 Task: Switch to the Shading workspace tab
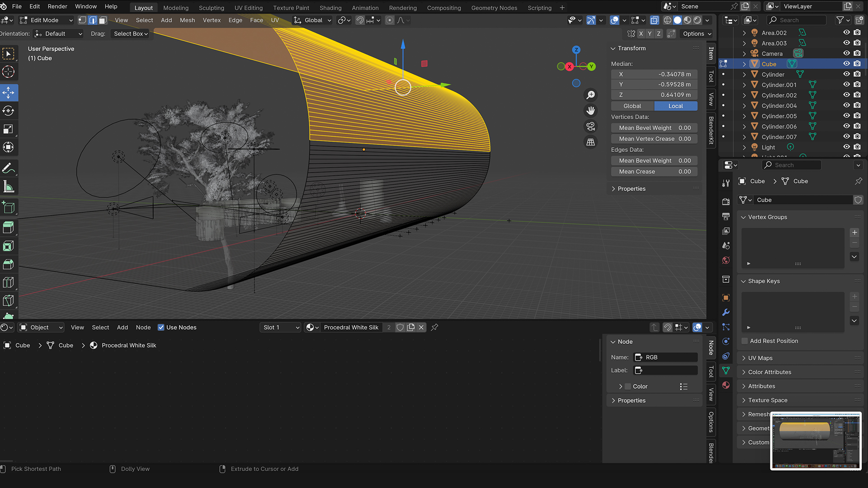(x=330, y=8)
